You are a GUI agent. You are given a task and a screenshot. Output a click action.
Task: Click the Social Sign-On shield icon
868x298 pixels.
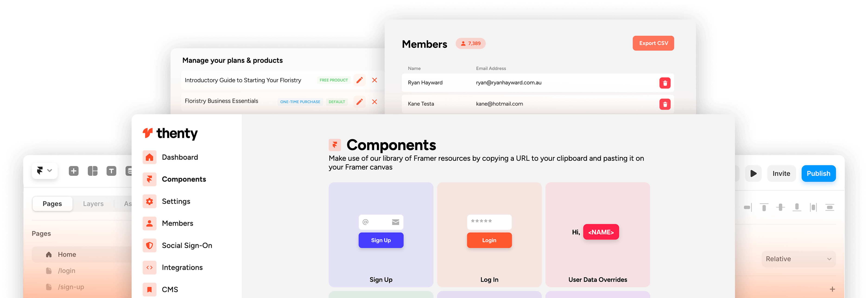click(x=149, y=246)
